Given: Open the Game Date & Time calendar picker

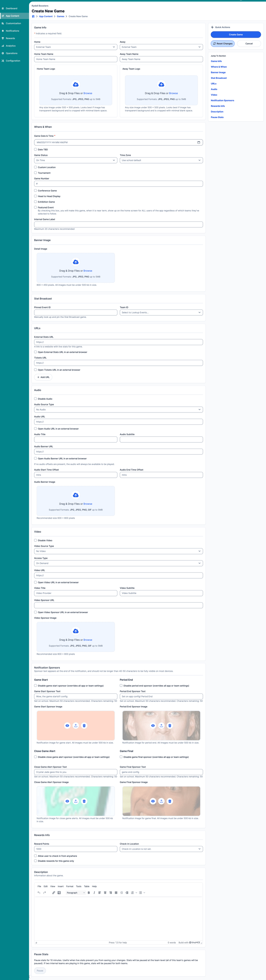Looking at the screenshot, I should (199, 142).
